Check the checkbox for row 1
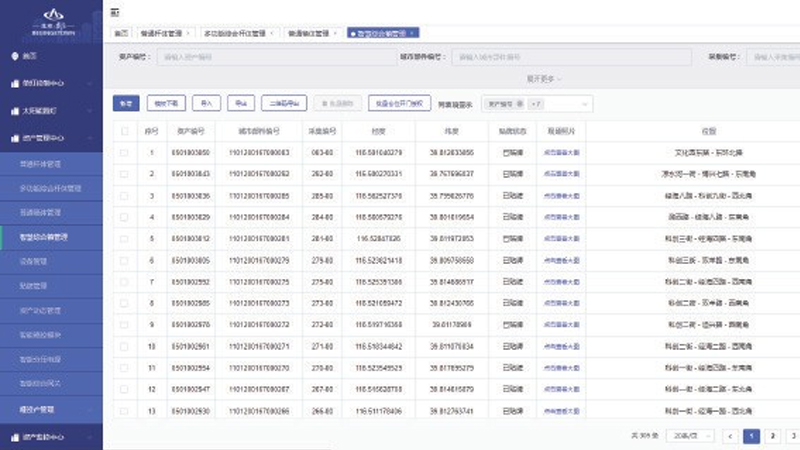 (124, 153)
